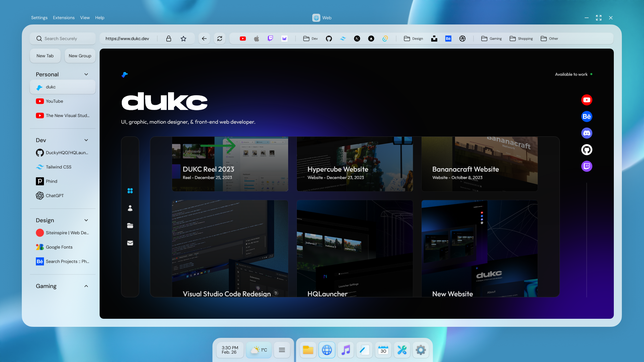Switch to the ChatGPT tab

point(63,196)
